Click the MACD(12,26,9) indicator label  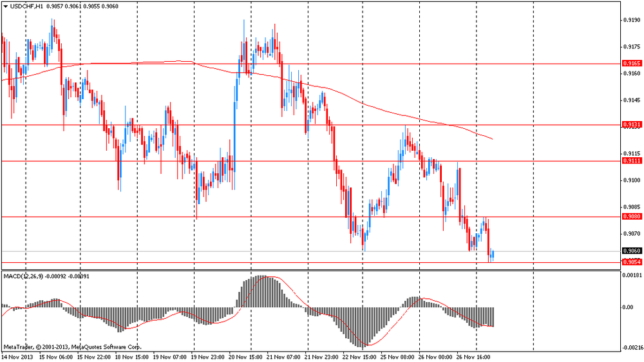click(24, 276)
